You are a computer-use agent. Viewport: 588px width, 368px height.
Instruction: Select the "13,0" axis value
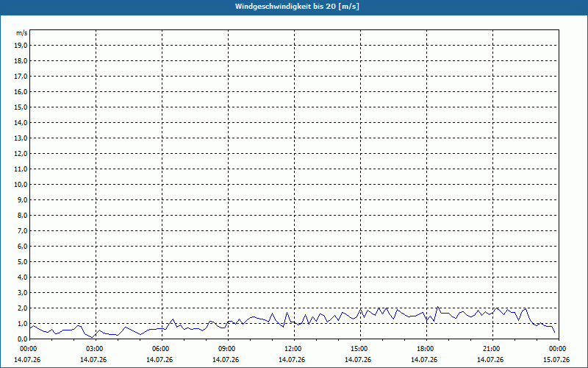21,138
